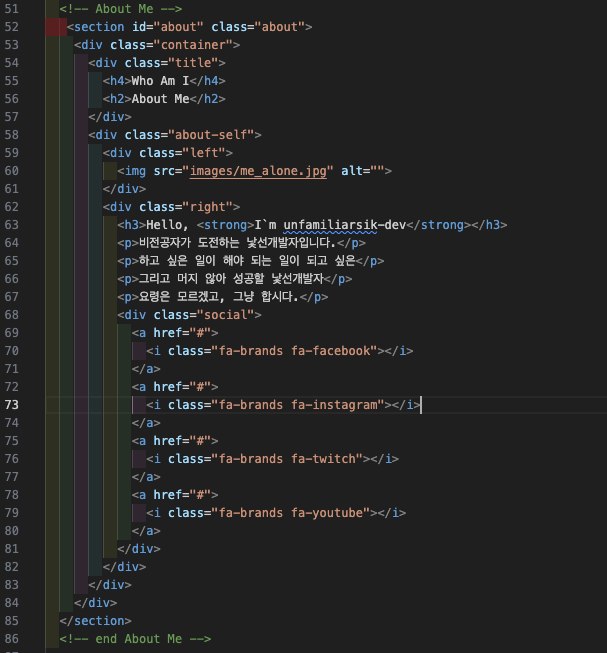Click the closing </section> tag

[x=95, y=621]
